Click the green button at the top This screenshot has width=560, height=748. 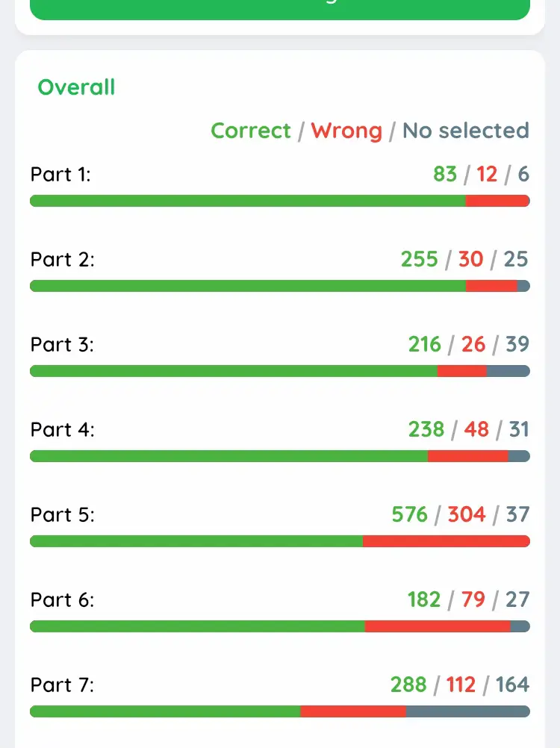click(x=280, y=7)
